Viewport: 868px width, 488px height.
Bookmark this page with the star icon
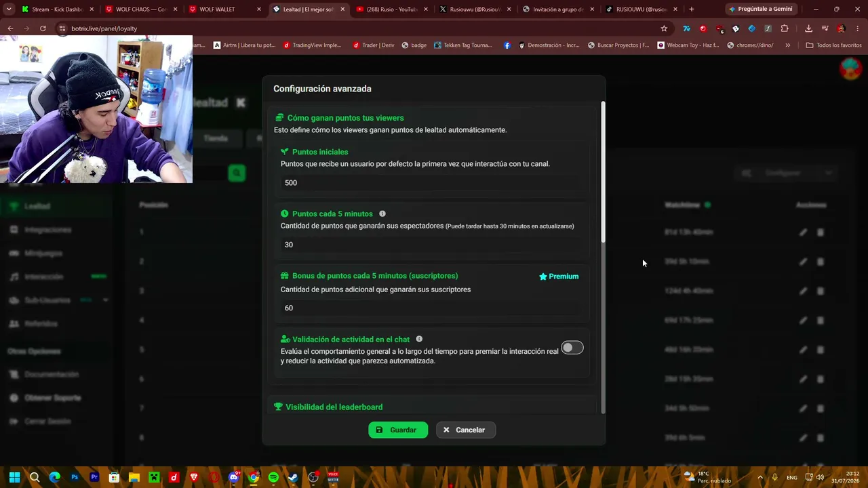point(664,28)
